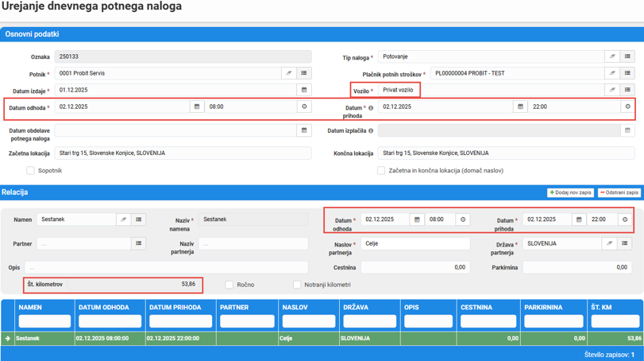This screenshot has height=361, width=644.
Task: Tick the Sopotnik checkbox
Action: pyautogui.click(x=30, y=171)
